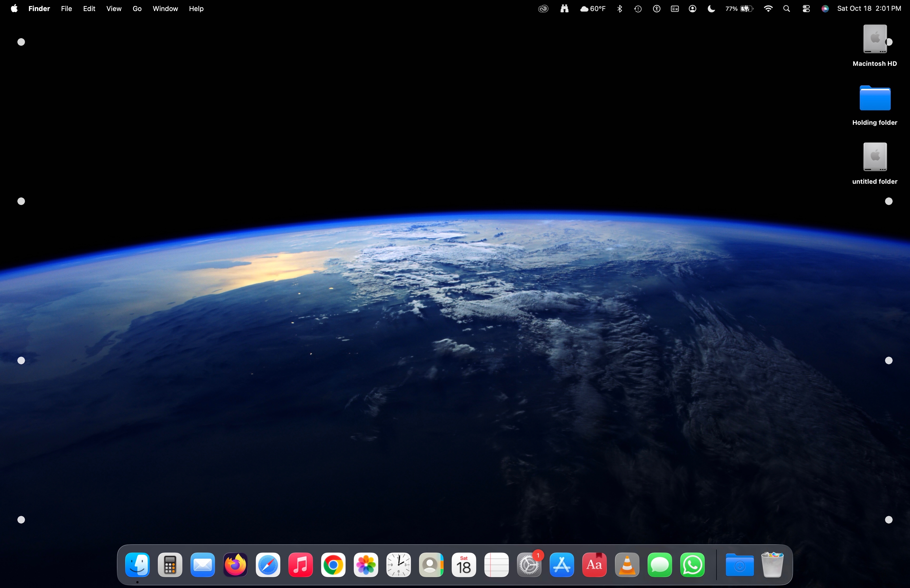The width and height of the screenshot is (910, 588).
Task: Open System Settings with notification badge
Action: (529, 565)
